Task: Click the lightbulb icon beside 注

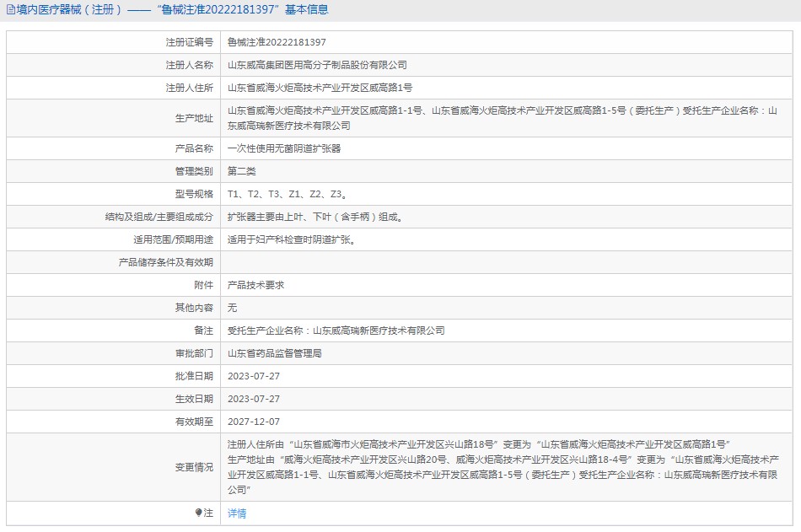Action: coord(198,513)
